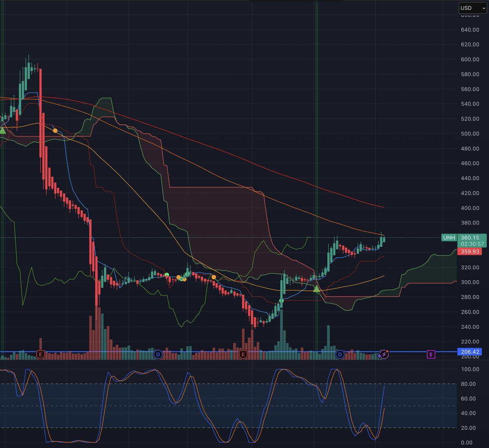Screen dimensions: 489x448
Task: Click the middle red earnings E marker
Action: coord(243,354)
